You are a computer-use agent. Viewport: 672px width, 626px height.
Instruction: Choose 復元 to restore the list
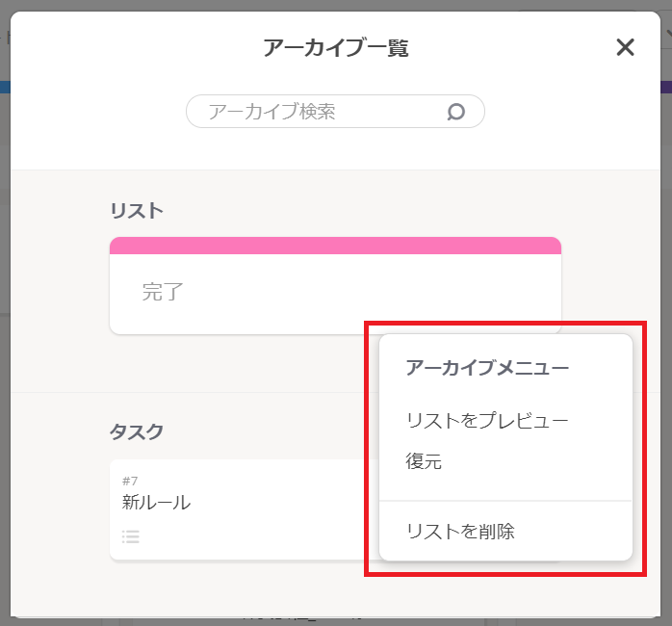pos(424,462)
